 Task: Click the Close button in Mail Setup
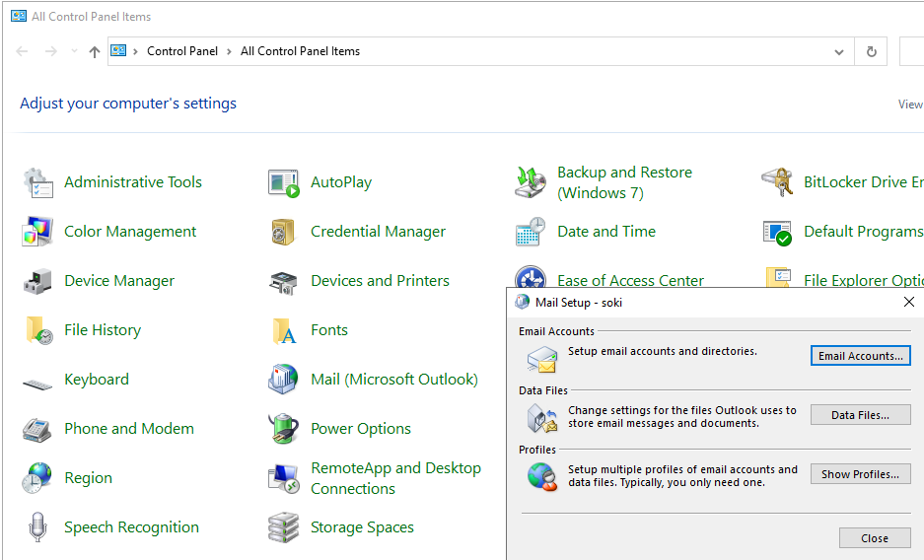875,538
